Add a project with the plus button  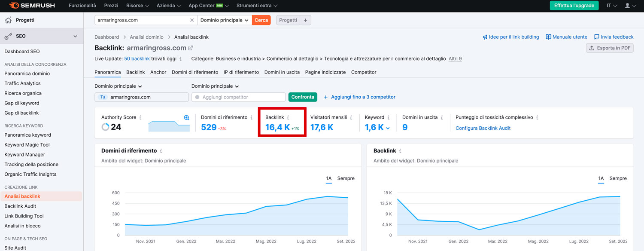click(305, 20)
